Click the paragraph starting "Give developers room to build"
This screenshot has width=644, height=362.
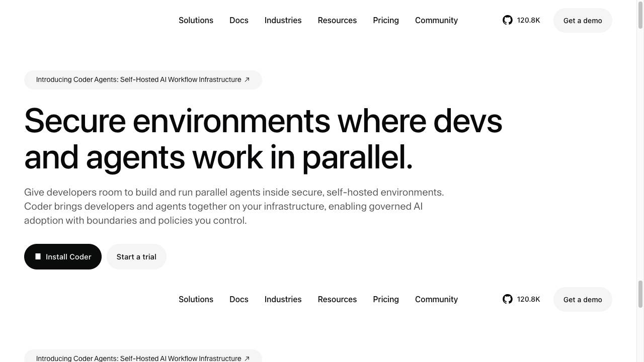click(234, 206)
